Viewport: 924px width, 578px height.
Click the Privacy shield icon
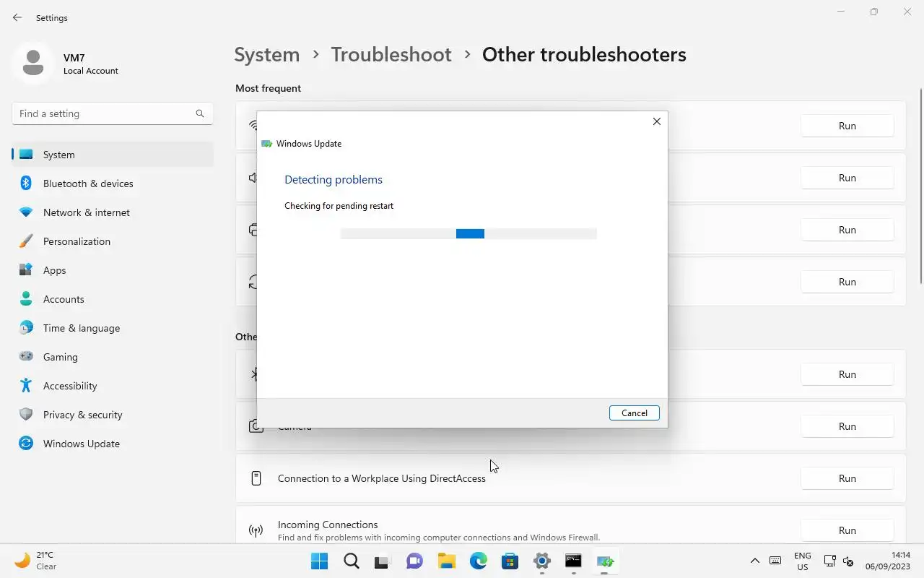[26, 415]
